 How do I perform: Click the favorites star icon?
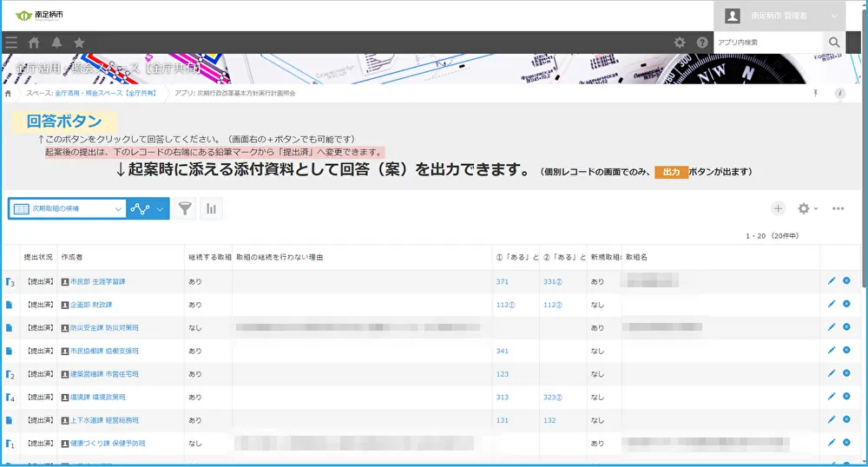pos(79,43)
